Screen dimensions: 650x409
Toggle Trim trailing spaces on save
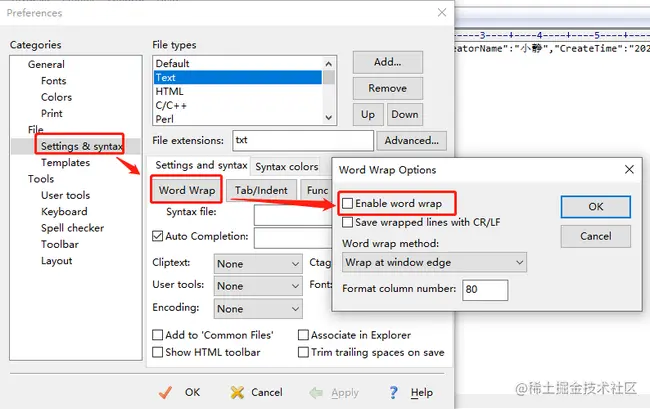coord(303,352)
